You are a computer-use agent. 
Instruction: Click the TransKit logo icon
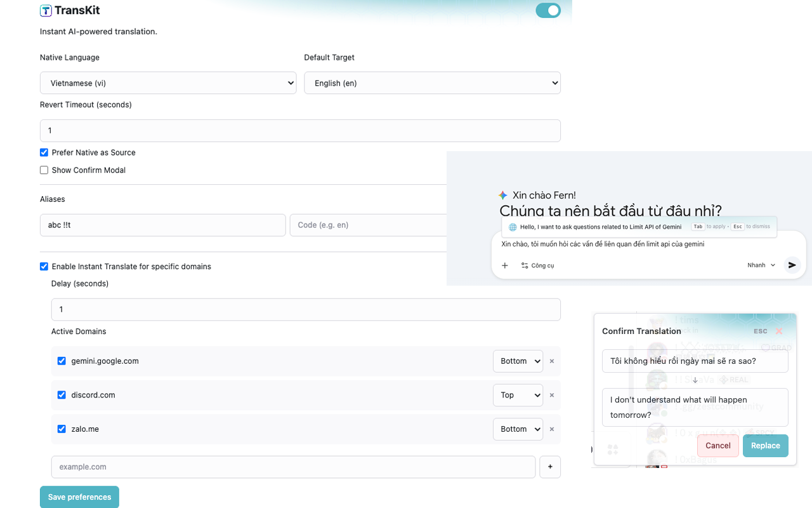click(46, 10)
